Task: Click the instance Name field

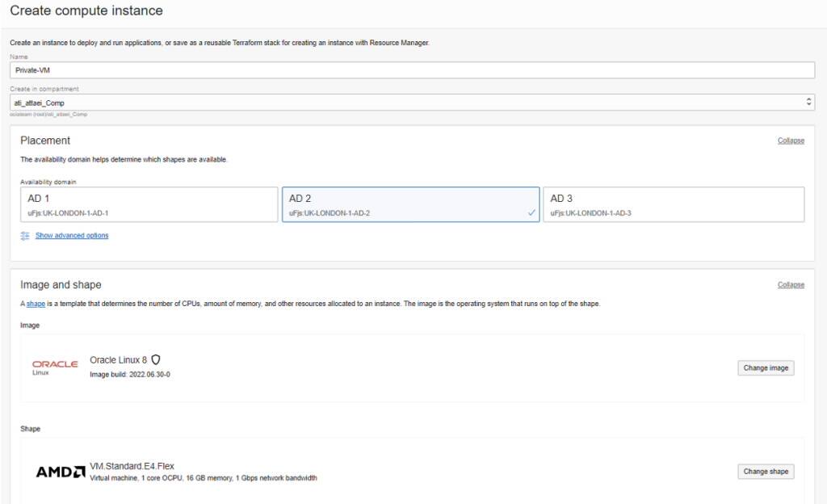Action: (411, 69)
